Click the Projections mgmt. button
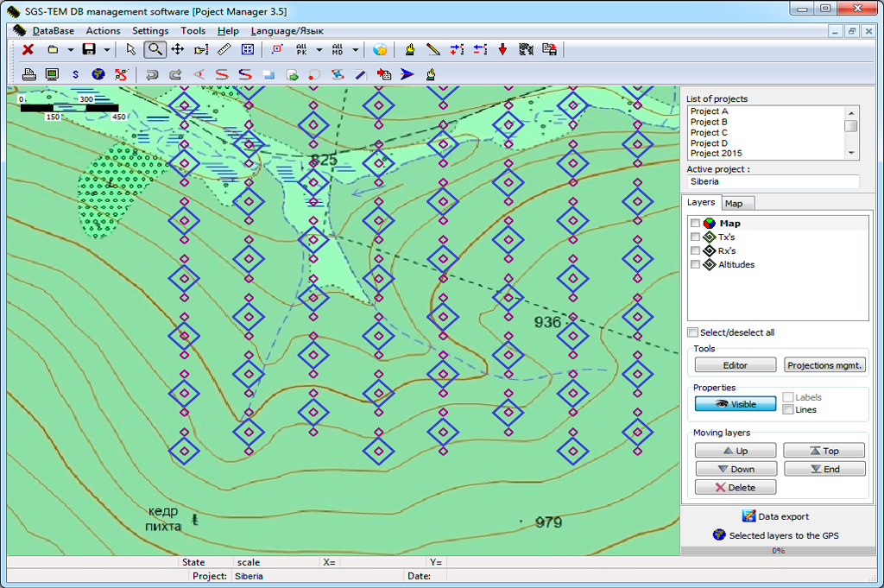Image resolution: width=884 pixels, height=588 pixels. (x=824, y=365)
